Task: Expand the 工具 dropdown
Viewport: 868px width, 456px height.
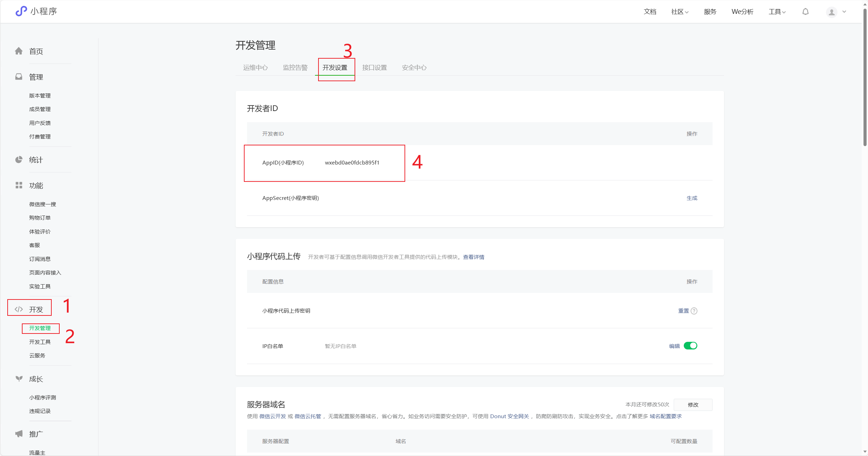Action: [x=777, y=12]
